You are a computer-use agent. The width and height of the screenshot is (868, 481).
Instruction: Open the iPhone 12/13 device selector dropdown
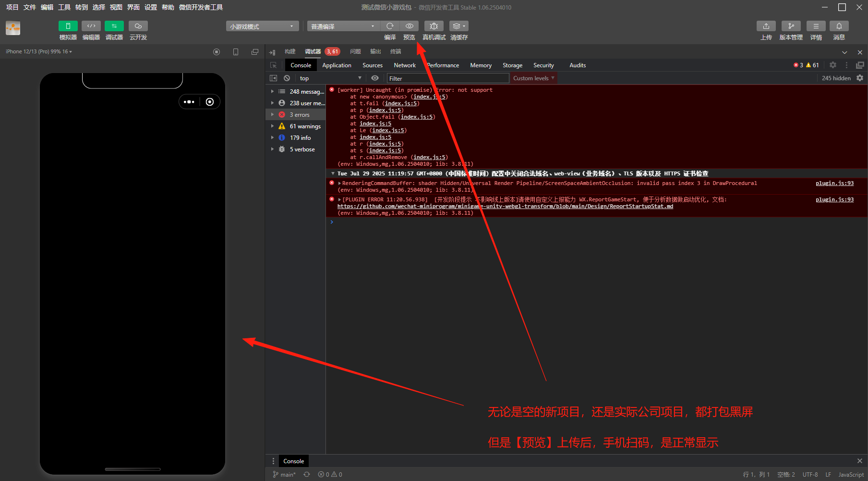[39, 51]
